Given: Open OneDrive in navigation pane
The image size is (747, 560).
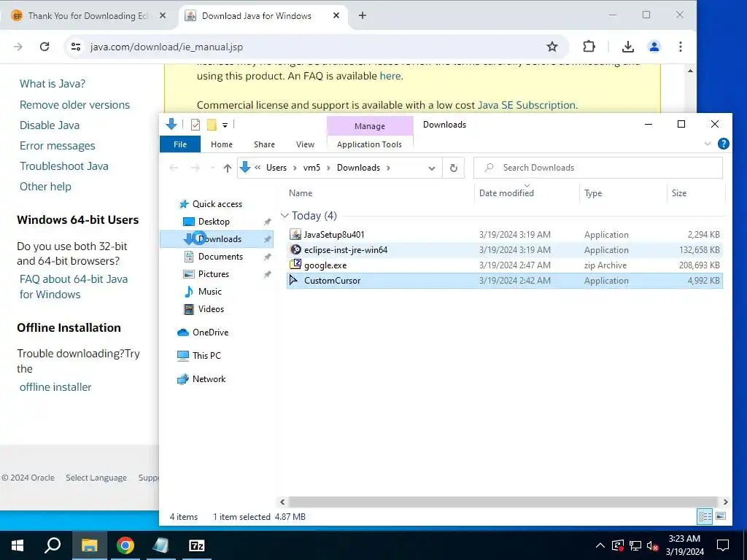Looking at the screenshot, I should coord(210,332).
